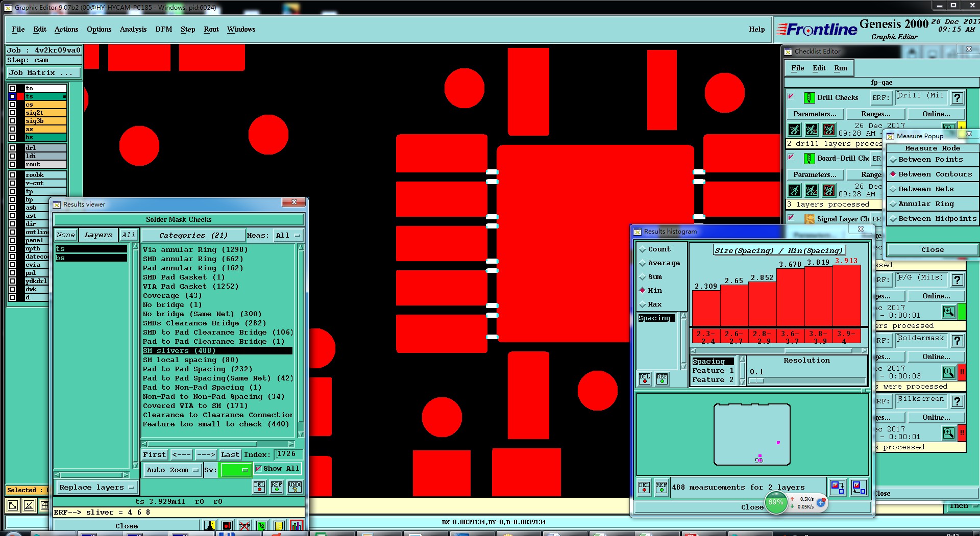Viewport: 980px width, 536px height.
Task: Click next arrow ---> button
Action: click(x=206, y=454)
